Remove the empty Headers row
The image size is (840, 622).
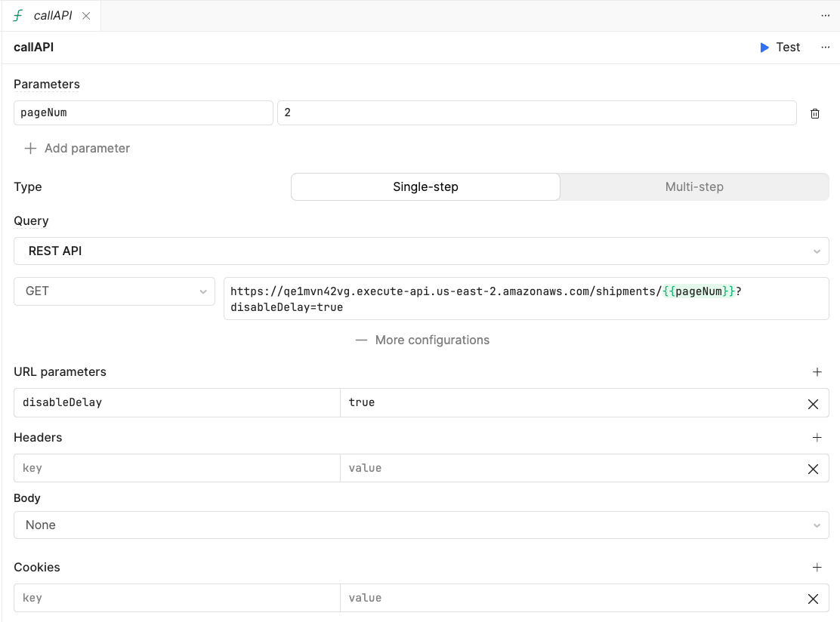pyautogui.click(x=813, y=469)
